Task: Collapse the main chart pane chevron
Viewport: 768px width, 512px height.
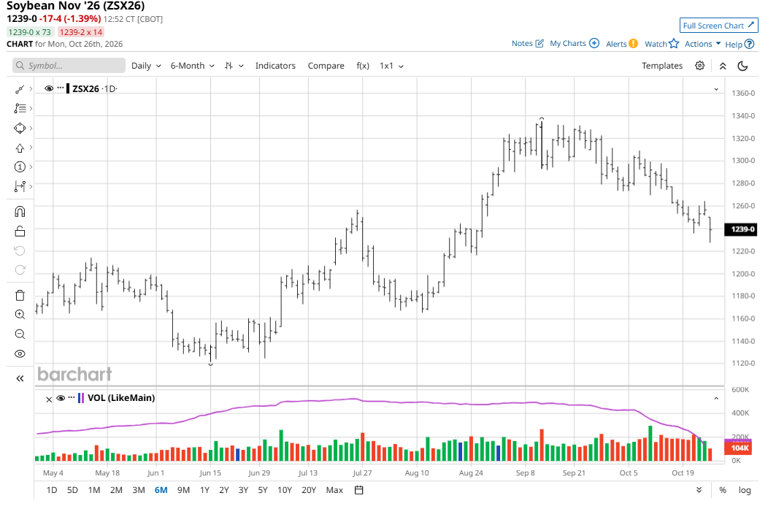Action: pyautogui.click(x=716, y=89)
